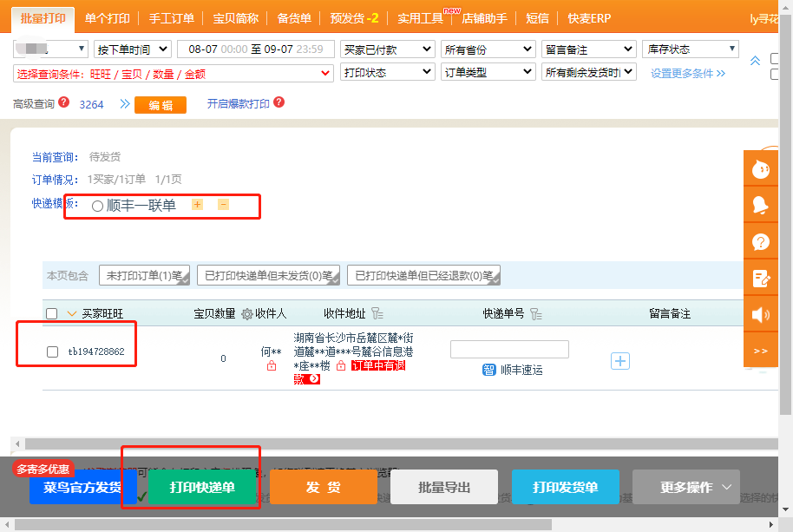Select the 顺丰一联单 template radio button
This screenshot has width=793, height=532.
[x=98, y=206]
